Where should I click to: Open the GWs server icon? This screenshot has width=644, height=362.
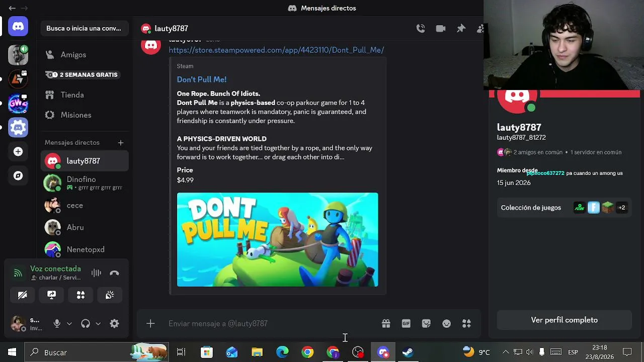pos(18,104)
